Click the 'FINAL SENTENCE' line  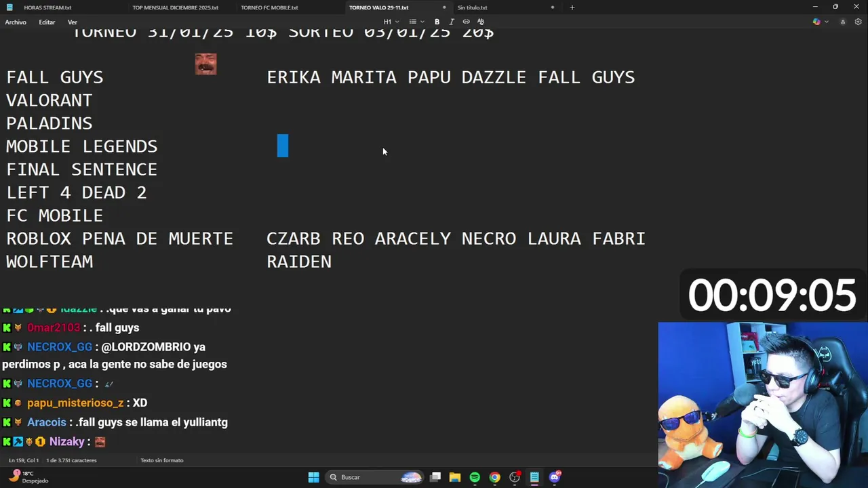pos(82,169)
